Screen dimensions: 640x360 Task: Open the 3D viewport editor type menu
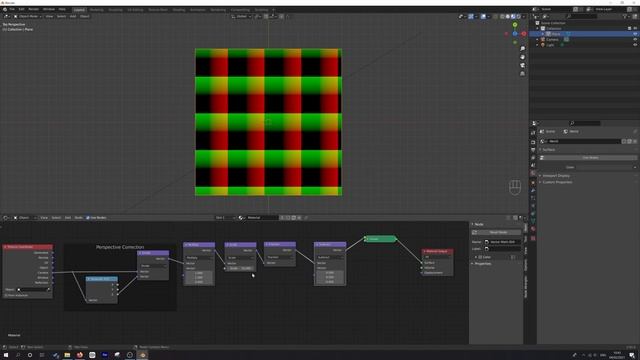tap(7, 16)
